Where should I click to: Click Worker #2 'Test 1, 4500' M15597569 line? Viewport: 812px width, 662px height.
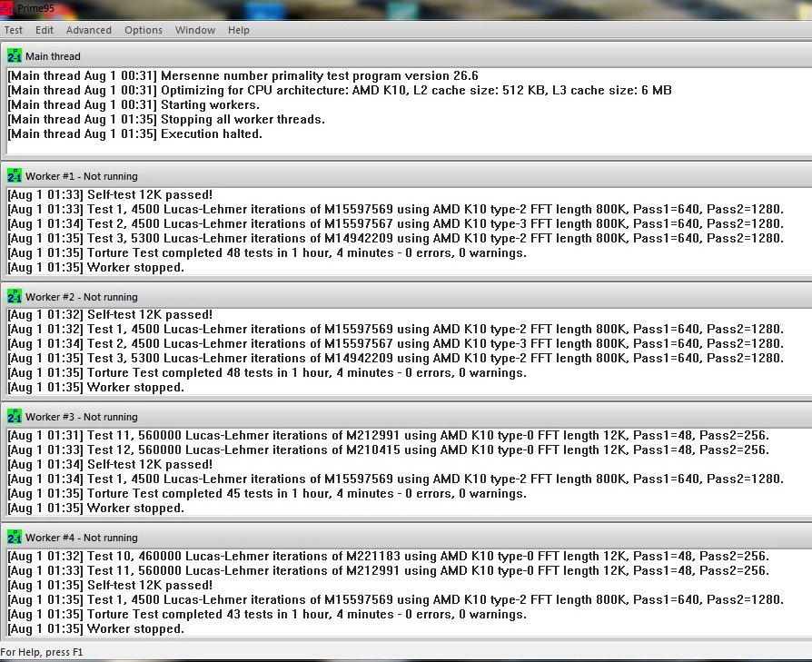pos(396,330)
